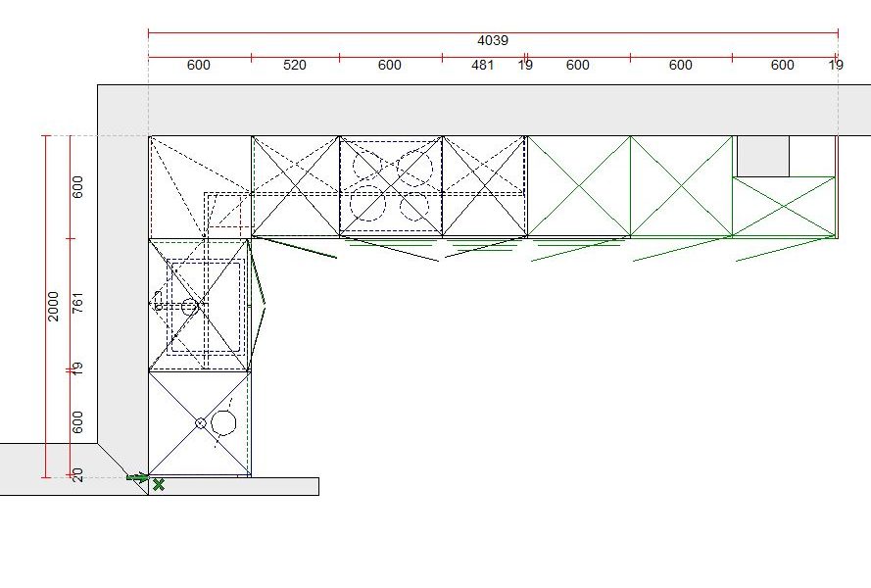Click the green X marker at the wall corner
871x588 pixels.
click(x=159, y=485)
